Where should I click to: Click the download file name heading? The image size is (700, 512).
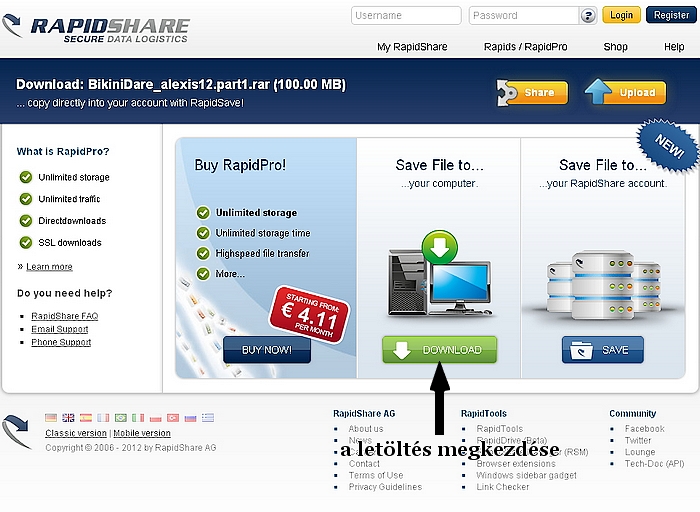click(x=181, y=84)
